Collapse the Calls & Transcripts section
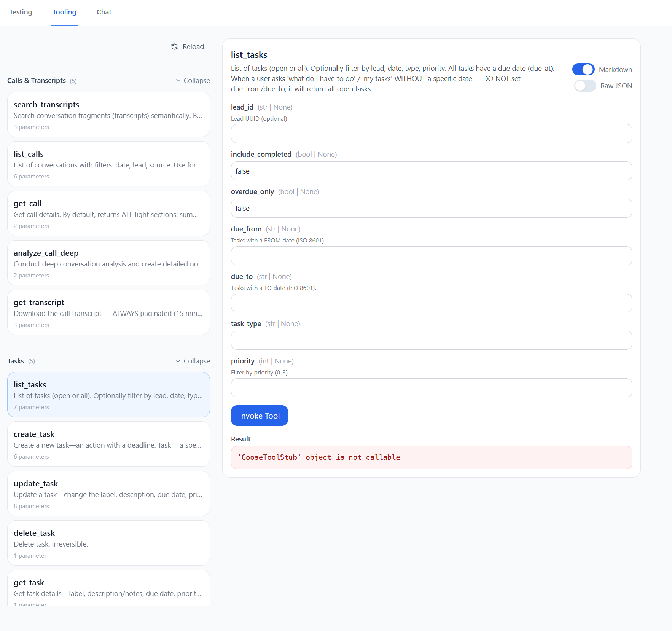This screenshot has height=631, width=672. [192, 80]
